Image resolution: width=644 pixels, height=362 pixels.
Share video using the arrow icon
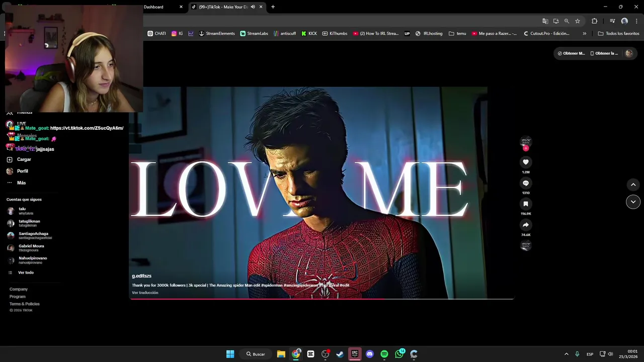coord(526,225)
